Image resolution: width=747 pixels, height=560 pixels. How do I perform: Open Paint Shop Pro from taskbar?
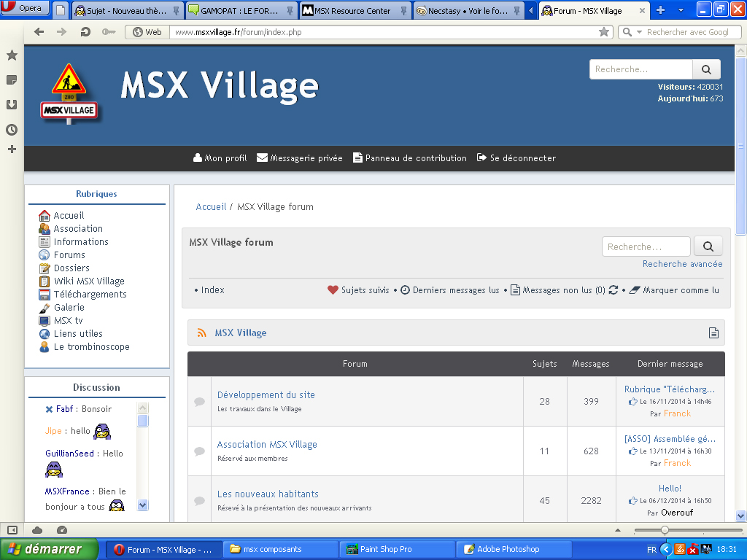click(x=398, y=550)
